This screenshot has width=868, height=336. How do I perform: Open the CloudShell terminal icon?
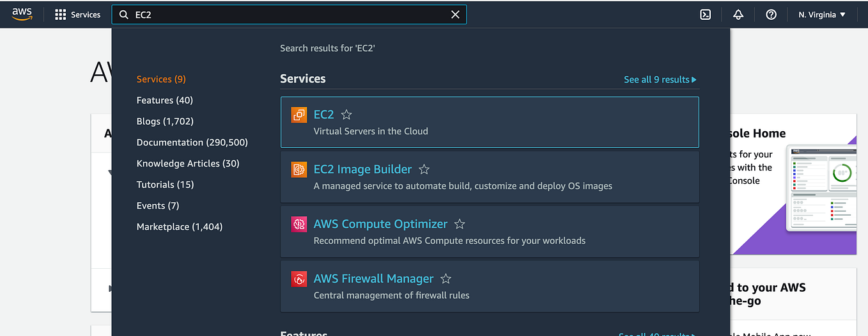pyautogui.click(x=706, y=15)
